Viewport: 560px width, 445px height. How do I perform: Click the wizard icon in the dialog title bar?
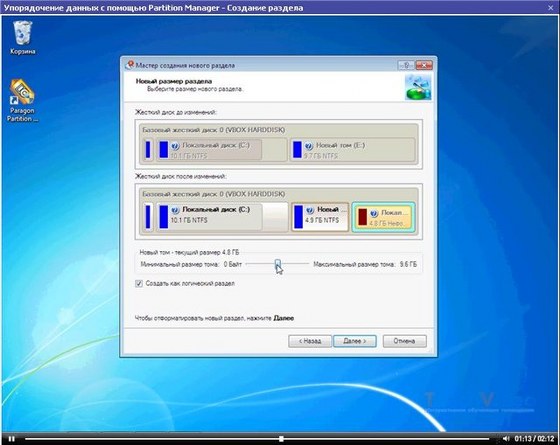[130, 65]
